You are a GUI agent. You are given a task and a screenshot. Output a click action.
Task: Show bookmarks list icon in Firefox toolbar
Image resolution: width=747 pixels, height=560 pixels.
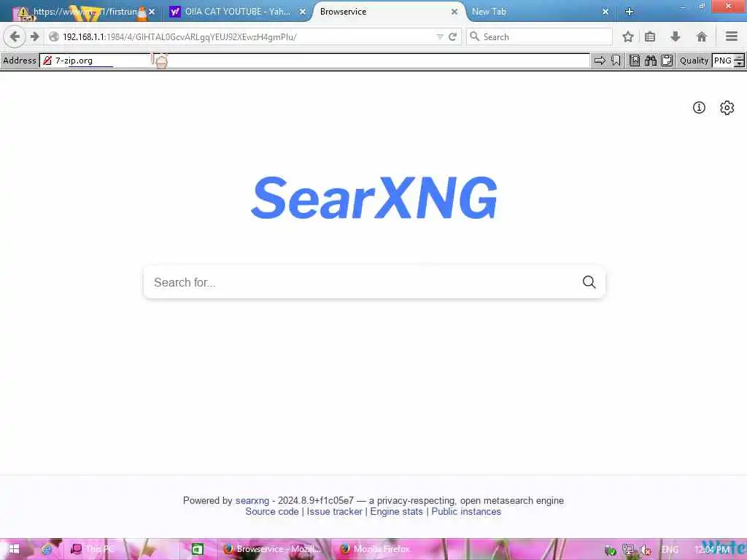650,36
